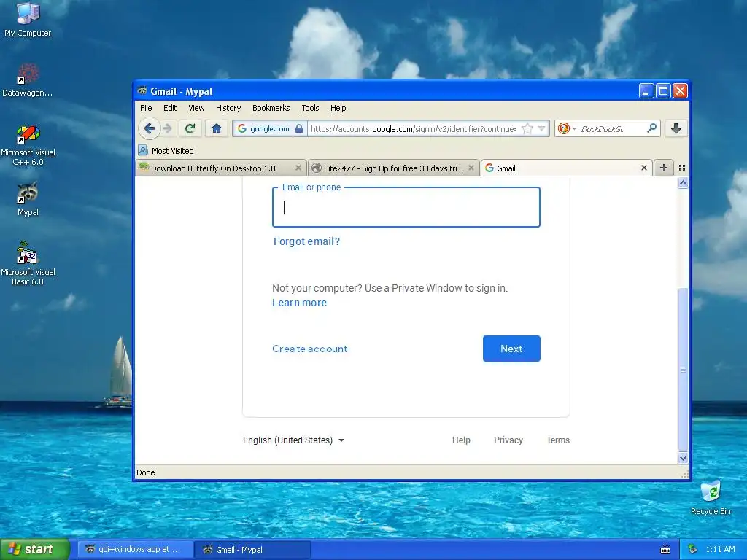Click the address bar URL text
The image size is (747, 560).
(x=414, y=128)
